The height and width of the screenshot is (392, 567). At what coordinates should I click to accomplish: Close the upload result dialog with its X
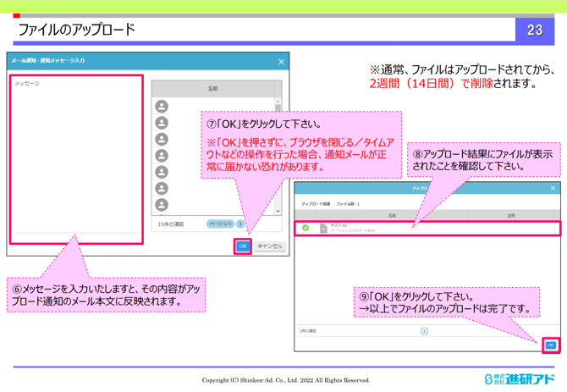(x=553, y=188)
